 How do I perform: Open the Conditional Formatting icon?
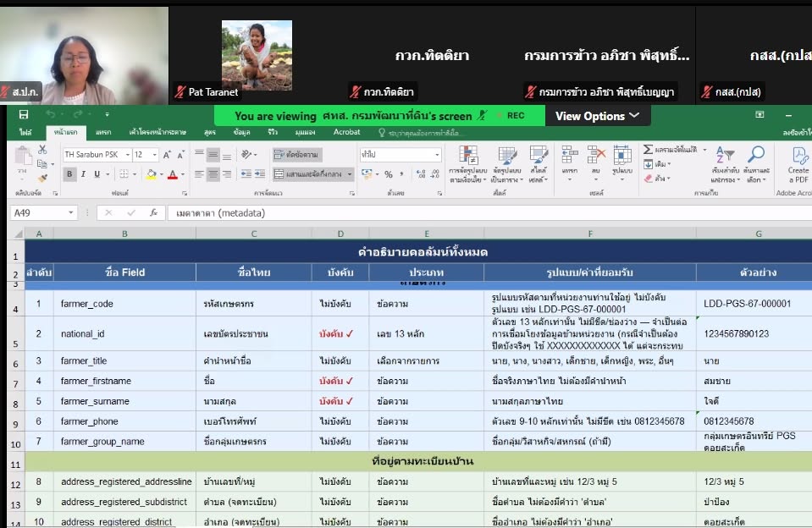(x=468, y=156)
